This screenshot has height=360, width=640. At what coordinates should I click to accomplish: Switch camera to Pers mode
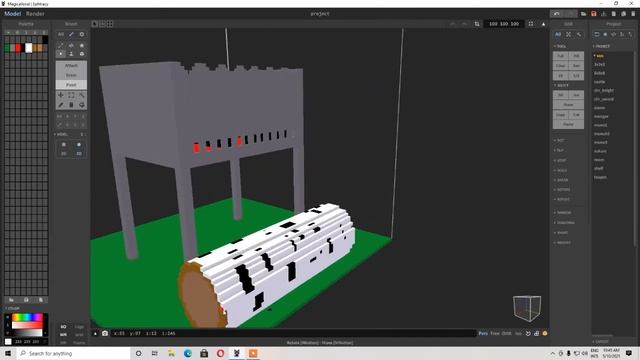[x=483, y=333]
